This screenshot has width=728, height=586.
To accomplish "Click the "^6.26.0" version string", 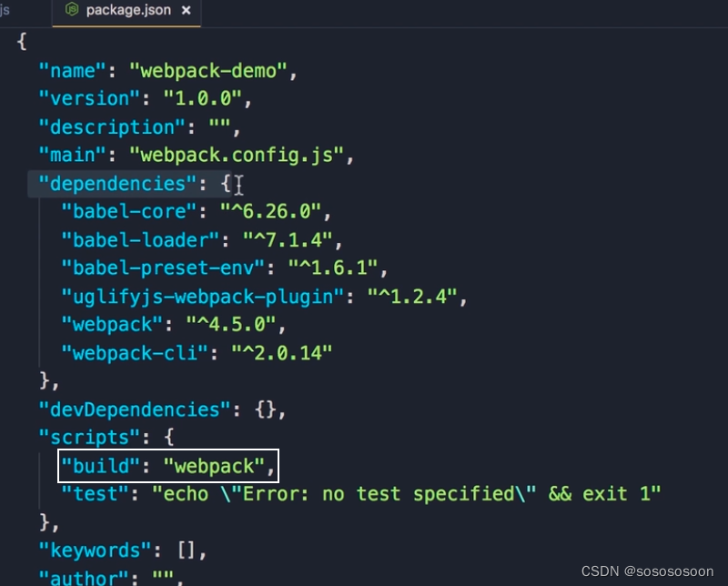I will [x=270, y=212].
